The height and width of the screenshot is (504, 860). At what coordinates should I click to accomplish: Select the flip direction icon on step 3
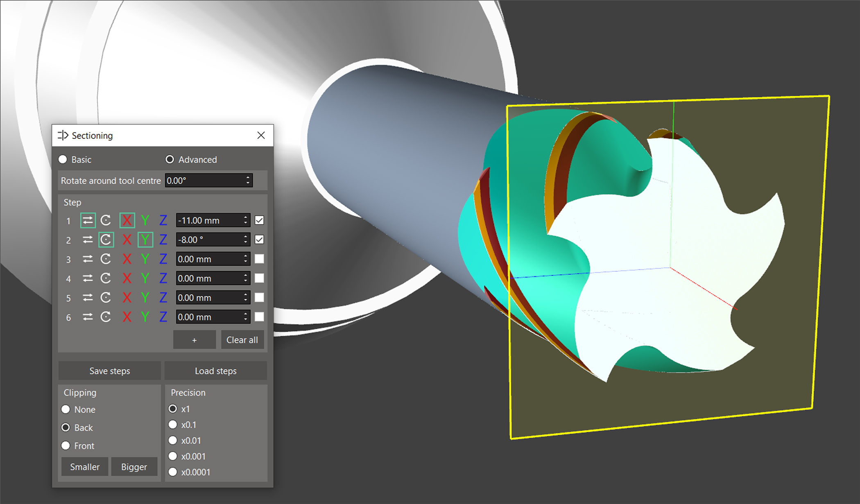88,259
